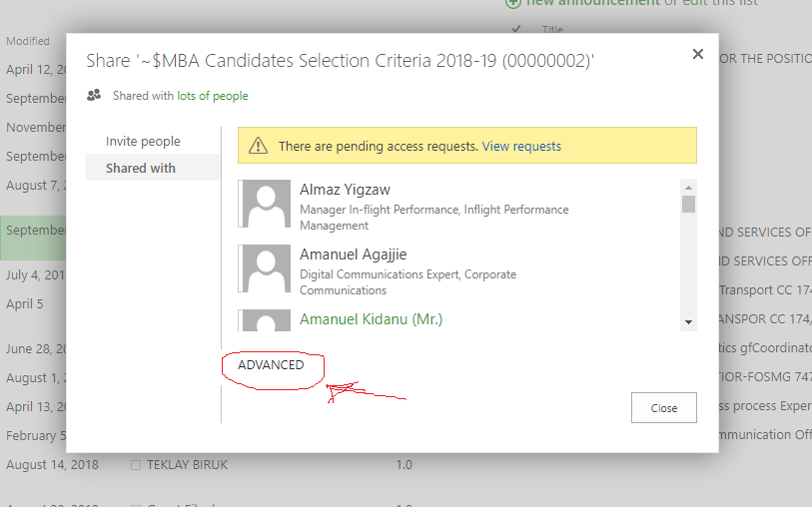Click scroll down arrow in shared list

(688, 321)
